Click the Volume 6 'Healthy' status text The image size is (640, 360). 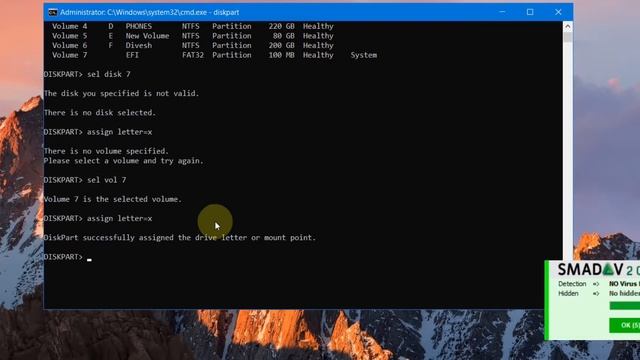(318, 45)
